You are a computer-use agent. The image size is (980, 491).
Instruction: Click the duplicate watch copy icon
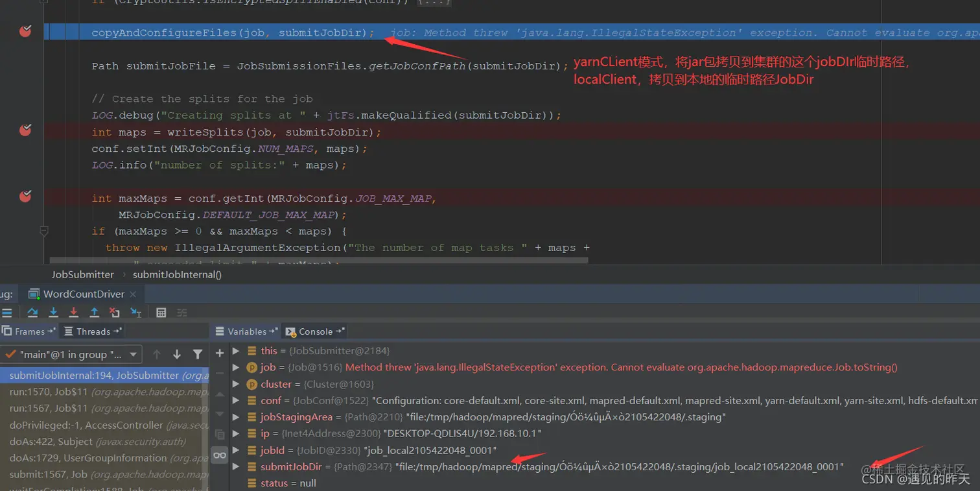(220, 434)
